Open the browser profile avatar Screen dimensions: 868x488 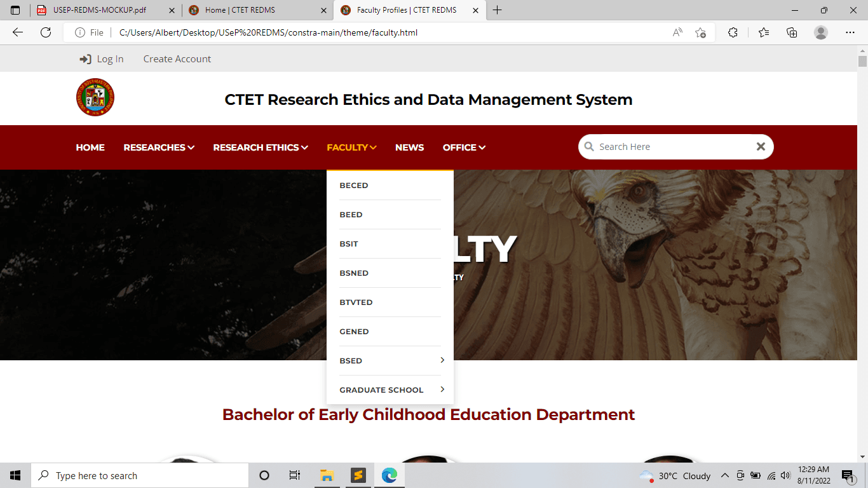[x=821, y=32]
